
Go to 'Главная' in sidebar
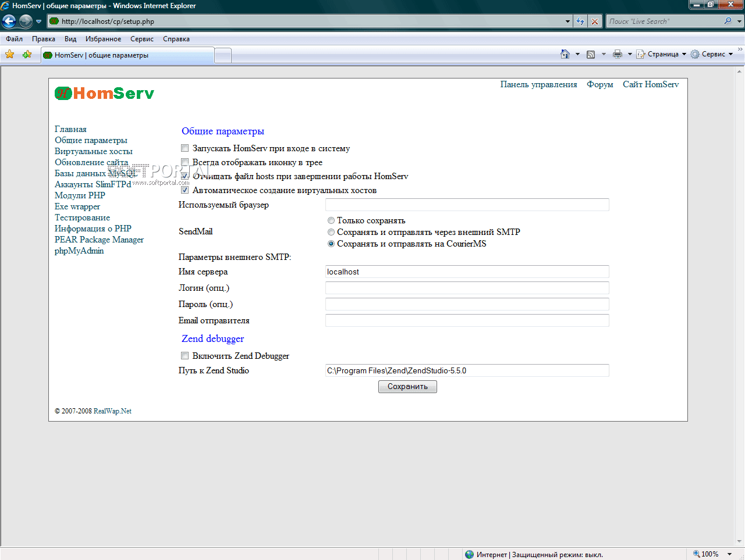(x=70, y=129)
